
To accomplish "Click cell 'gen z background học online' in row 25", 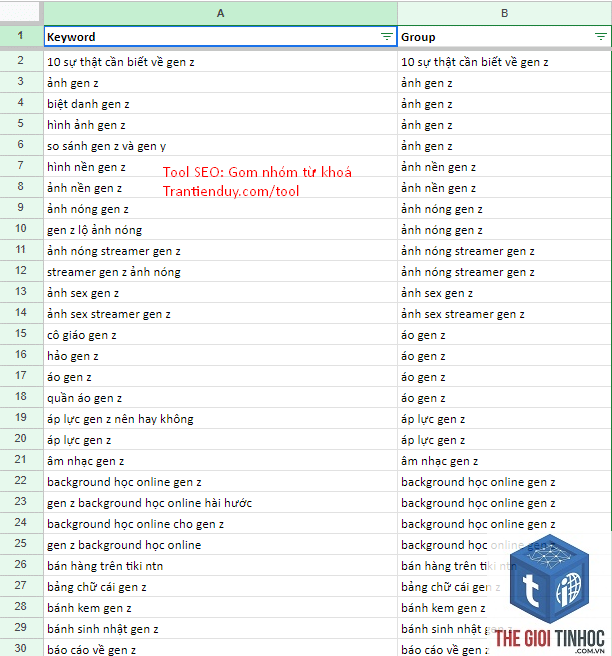I will point(220,544).
